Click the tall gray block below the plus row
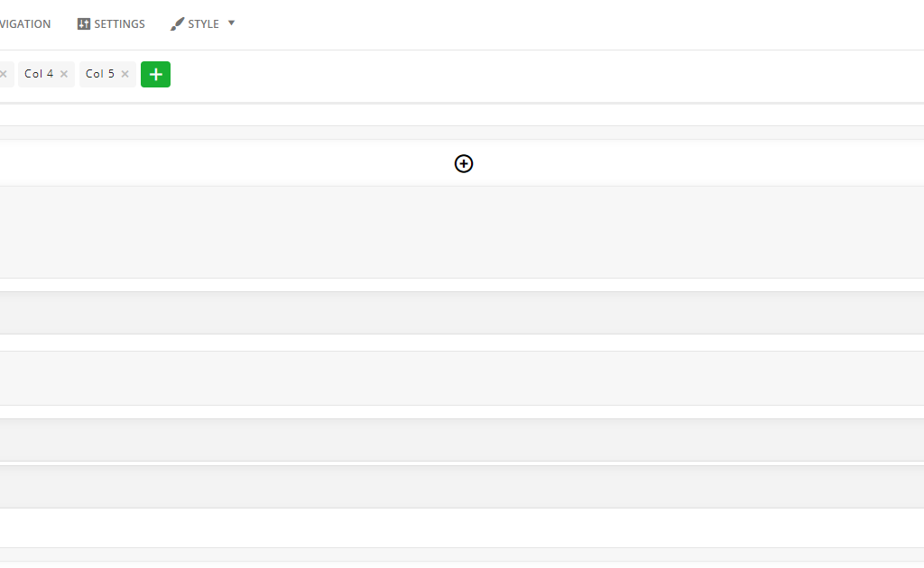924x568 pixels. 462,232
